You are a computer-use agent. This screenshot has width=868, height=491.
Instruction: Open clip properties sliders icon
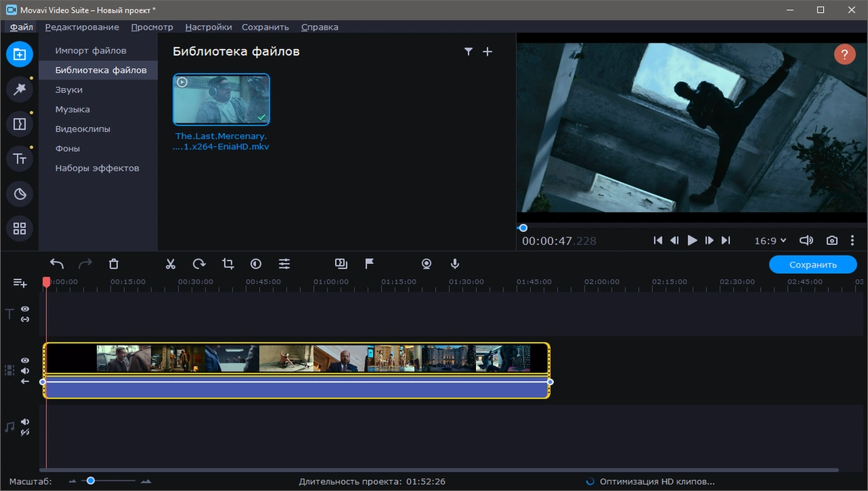click(284, 264)
